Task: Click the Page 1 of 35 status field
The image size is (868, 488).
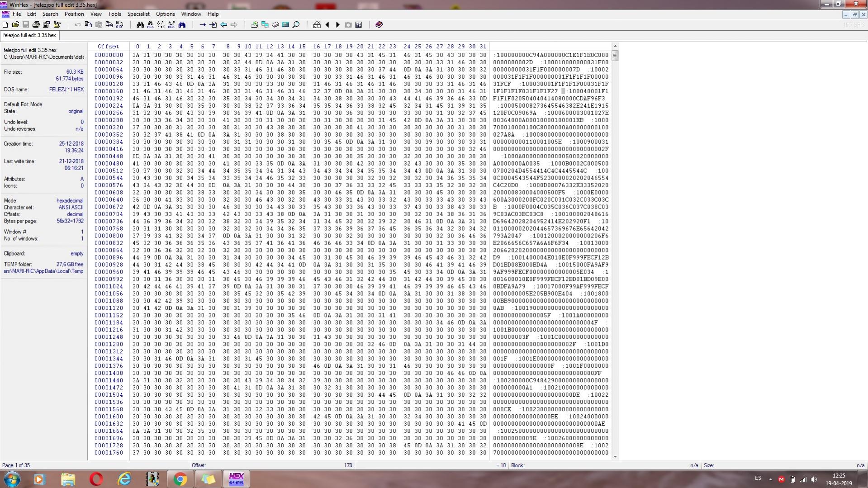Action: click(16, 465)
